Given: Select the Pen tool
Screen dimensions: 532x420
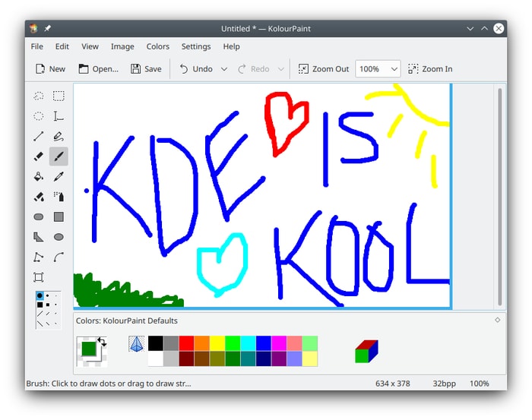Looking at the screenshot, I should (59, 136).
